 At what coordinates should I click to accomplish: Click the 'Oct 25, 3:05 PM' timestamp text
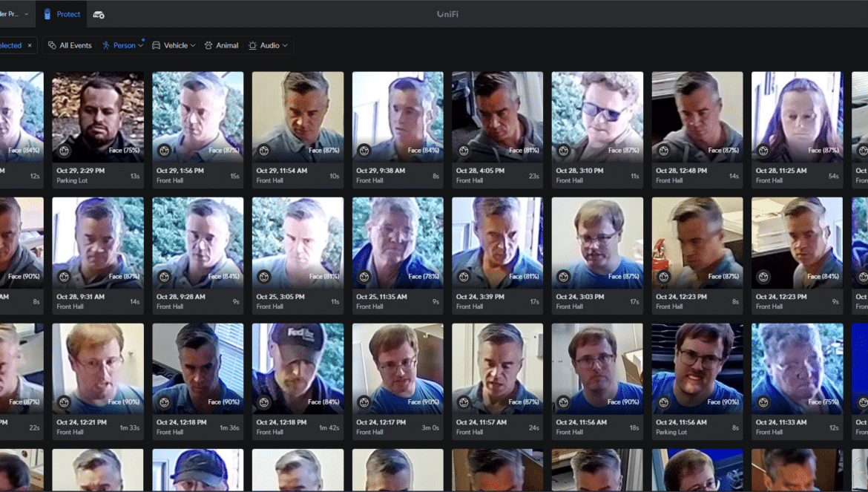point(280,297)
